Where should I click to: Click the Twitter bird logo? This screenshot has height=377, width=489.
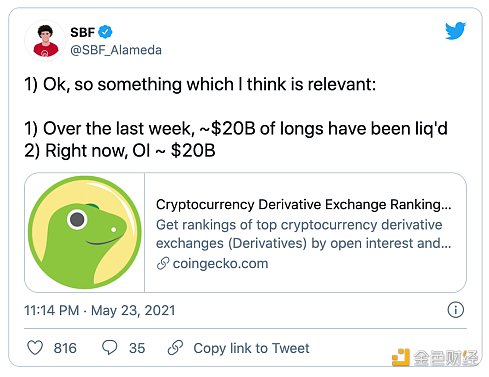(455, 31)
